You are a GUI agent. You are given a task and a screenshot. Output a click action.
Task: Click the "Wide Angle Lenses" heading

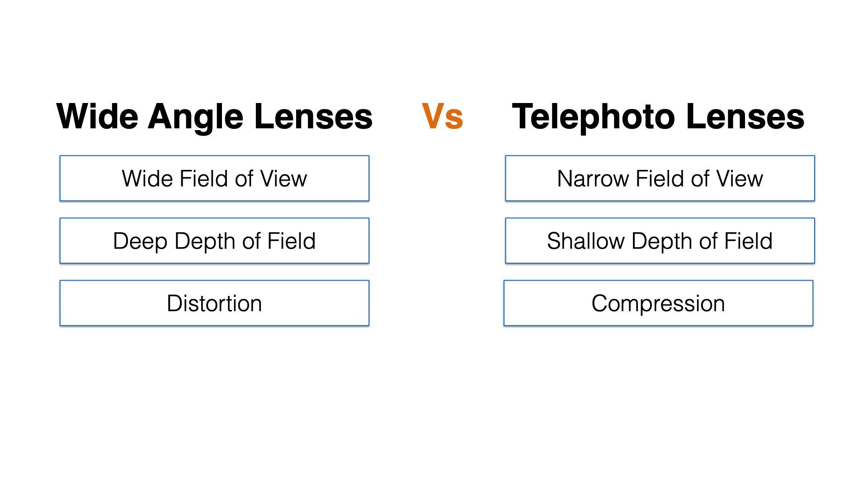tap(214, 117)
